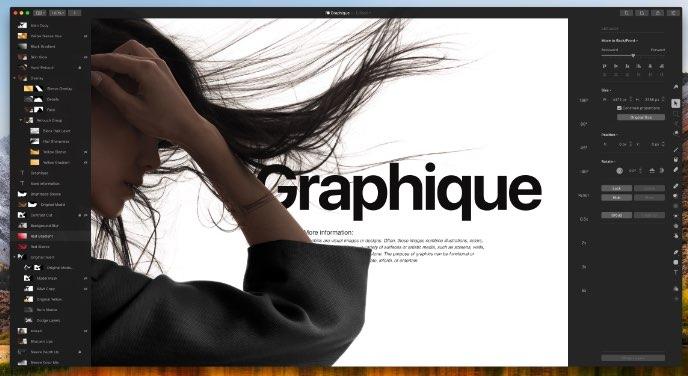
Task: Collapse the tools strip with up chevron
Action: (676, 87)
